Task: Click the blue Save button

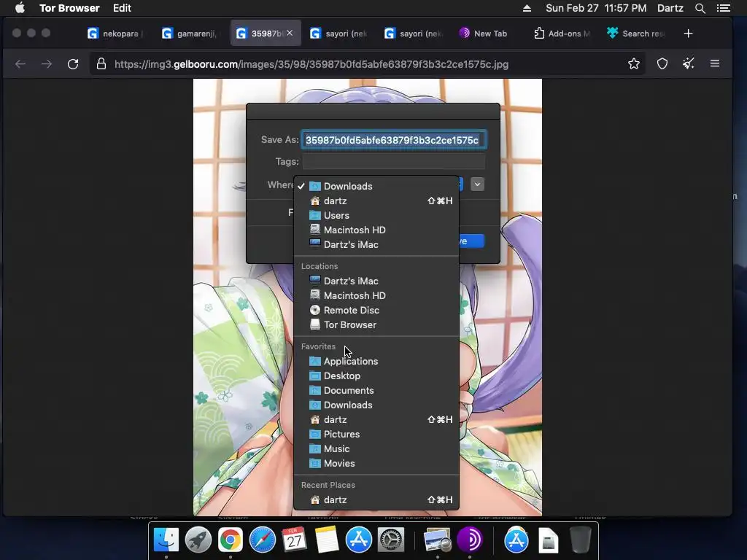Action: [472, 241]
